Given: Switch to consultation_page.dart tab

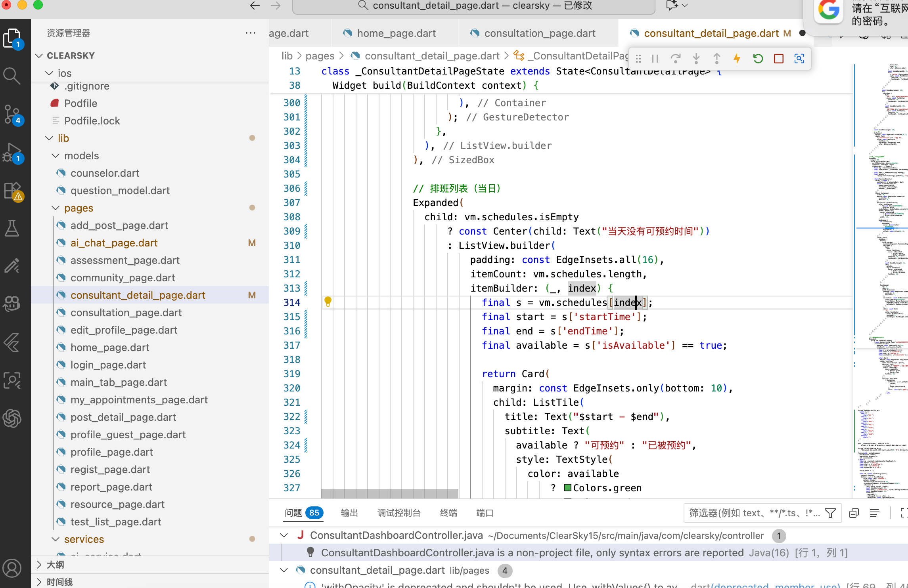Looking at the screenshot, I should (x=539, y=33).
